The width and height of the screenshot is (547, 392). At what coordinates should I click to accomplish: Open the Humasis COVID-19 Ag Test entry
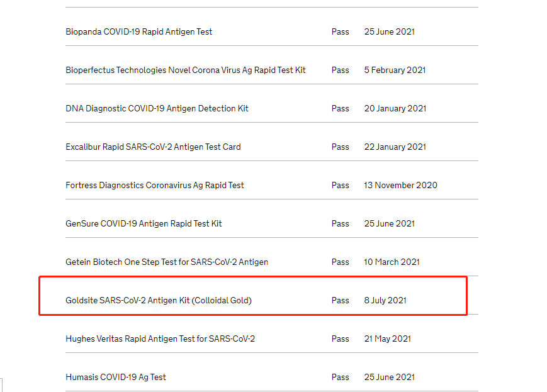tap(116, 377)
